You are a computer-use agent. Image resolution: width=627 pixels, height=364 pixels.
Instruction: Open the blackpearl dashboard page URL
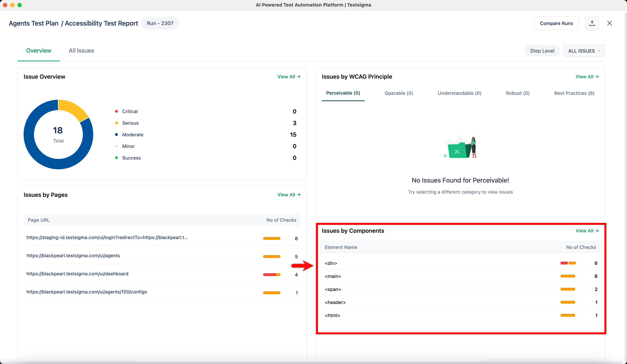click(x=77, y=274)
